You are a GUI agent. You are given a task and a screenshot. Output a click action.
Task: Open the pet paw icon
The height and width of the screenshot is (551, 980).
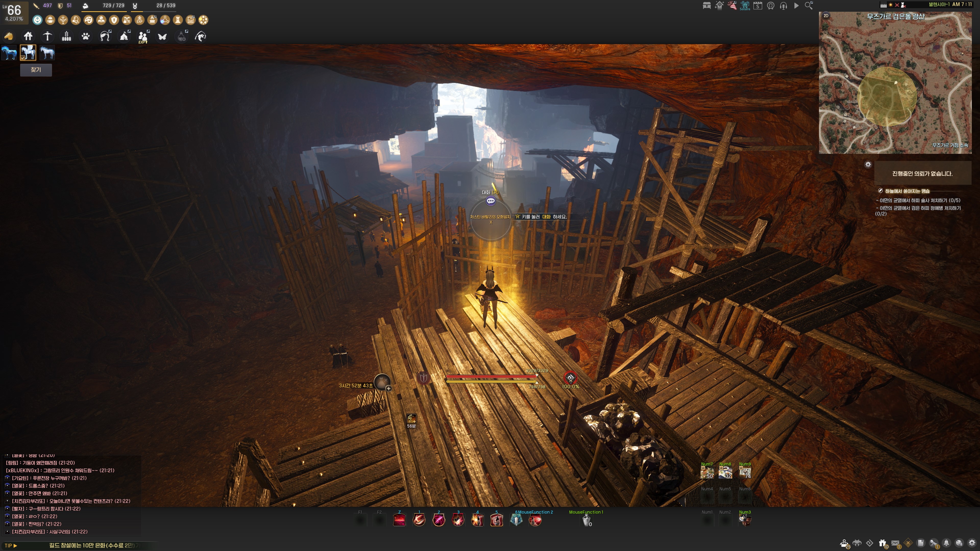pyautogui.click(x=85, y=36)
